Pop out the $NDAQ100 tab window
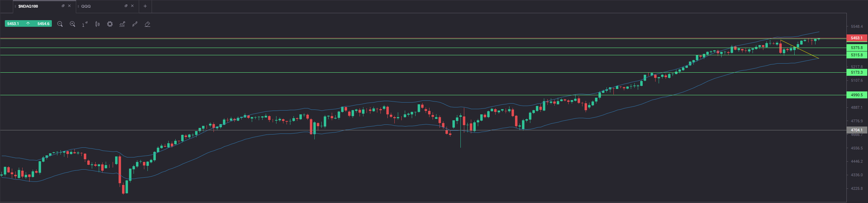This screenshot has height=203, width=868. coord(63,6)
